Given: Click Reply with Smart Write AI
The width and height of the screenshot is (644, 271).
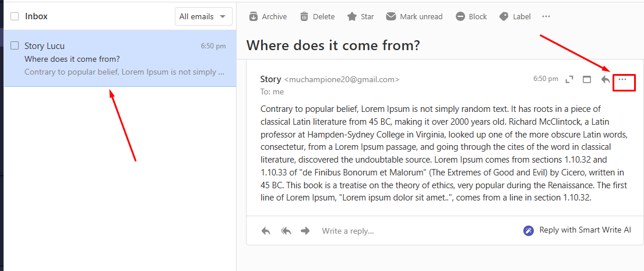Looking at the screenshot, I should pos(578,230).
